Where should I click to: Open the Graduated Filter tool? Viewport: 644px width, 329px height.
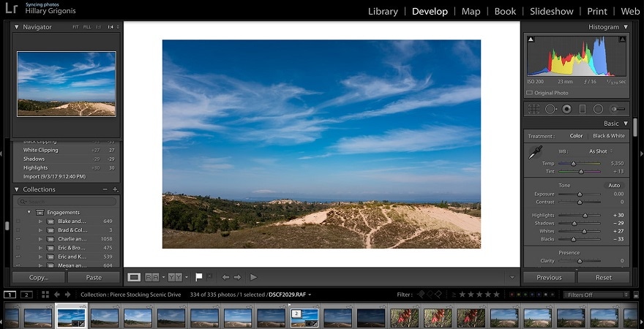583,109
